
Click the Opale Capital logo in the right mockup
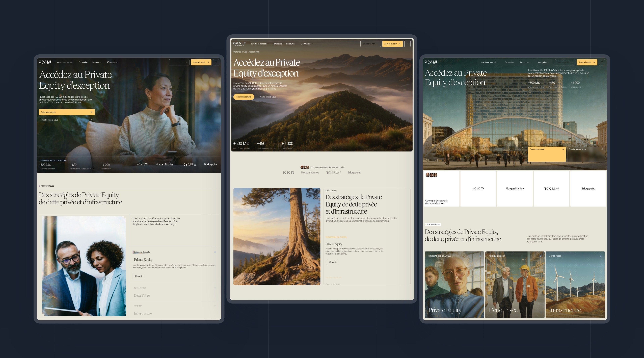(x=431, y=62)
